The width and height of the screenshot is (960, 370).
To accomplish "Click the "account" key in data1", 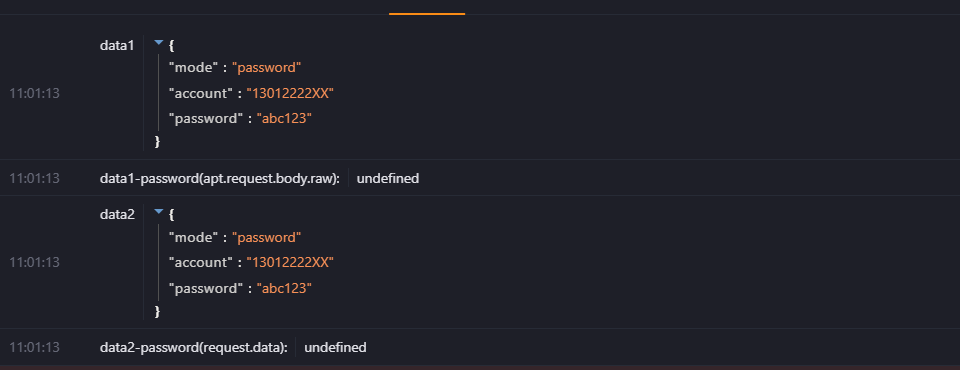I will point(201,93).
